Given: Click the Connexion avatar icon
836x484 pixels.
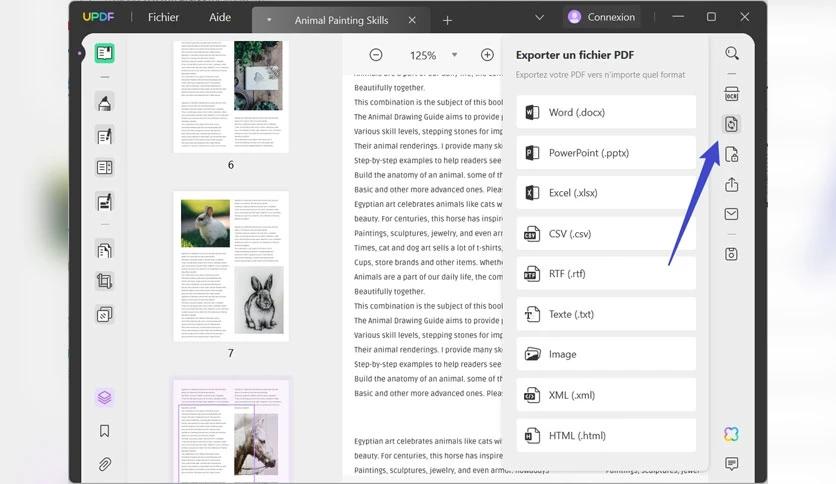Looking at the screenshot, I should pyautogui.click(x=574, y=17).
